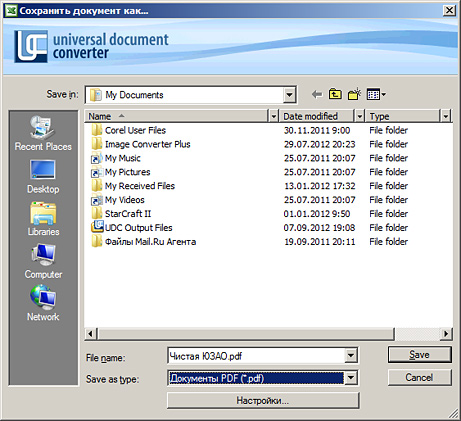The height and width of the screenshot is (421, 461).
Task: Open the Name column filter arrow
Action: [273, 116]
